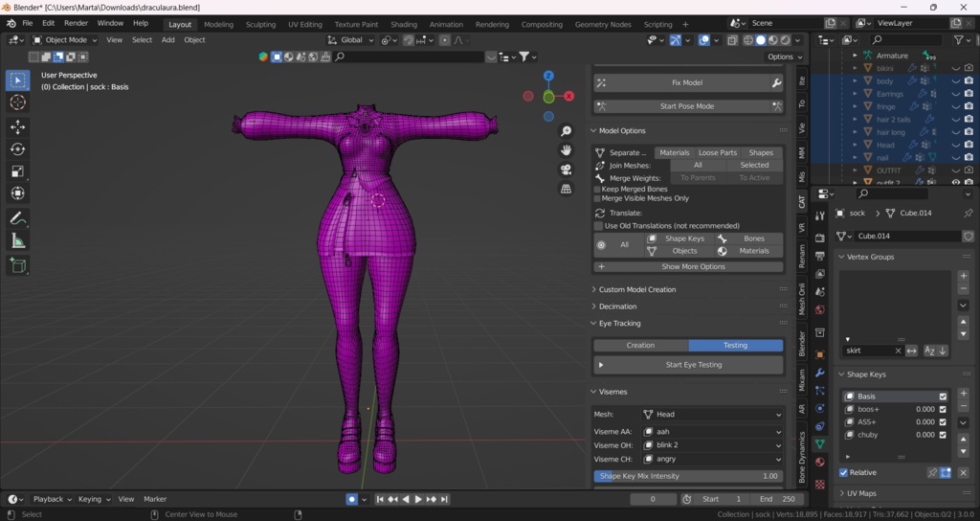This screenshot has width=980, height=521.
Task: Check Use Old Translations option
Action: point(599,226)
